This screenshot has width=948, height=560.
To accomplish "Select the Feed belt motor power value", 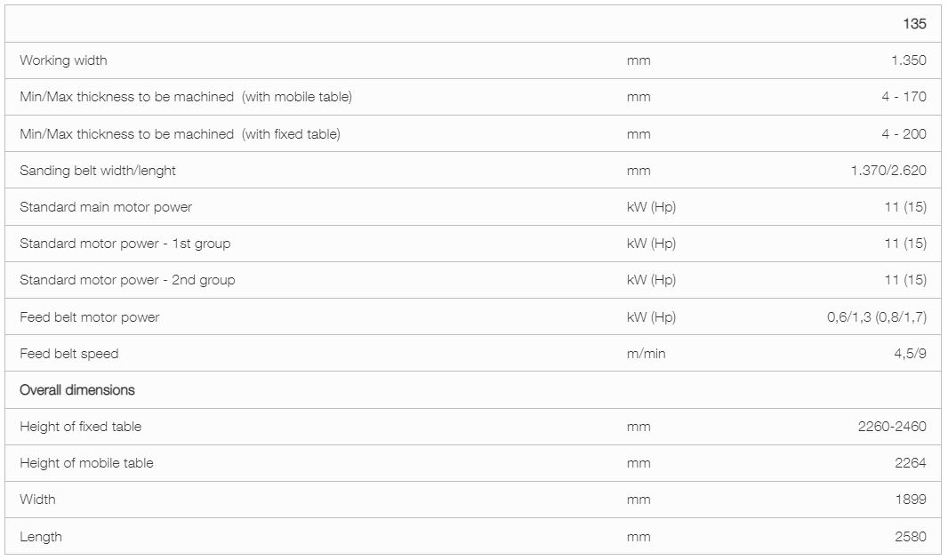I will [x=877, y=317].
